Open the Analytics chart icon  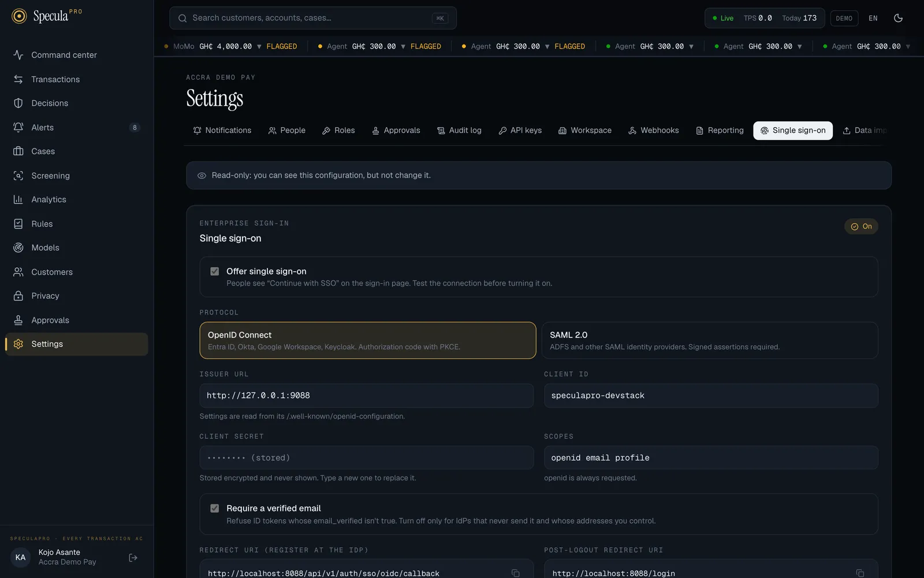tap(18, 199)
